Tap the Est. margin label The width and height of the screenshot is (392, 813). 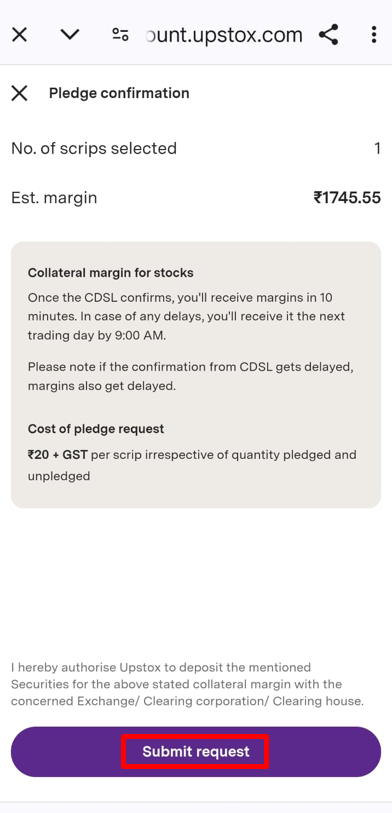(x=54, y=198)
